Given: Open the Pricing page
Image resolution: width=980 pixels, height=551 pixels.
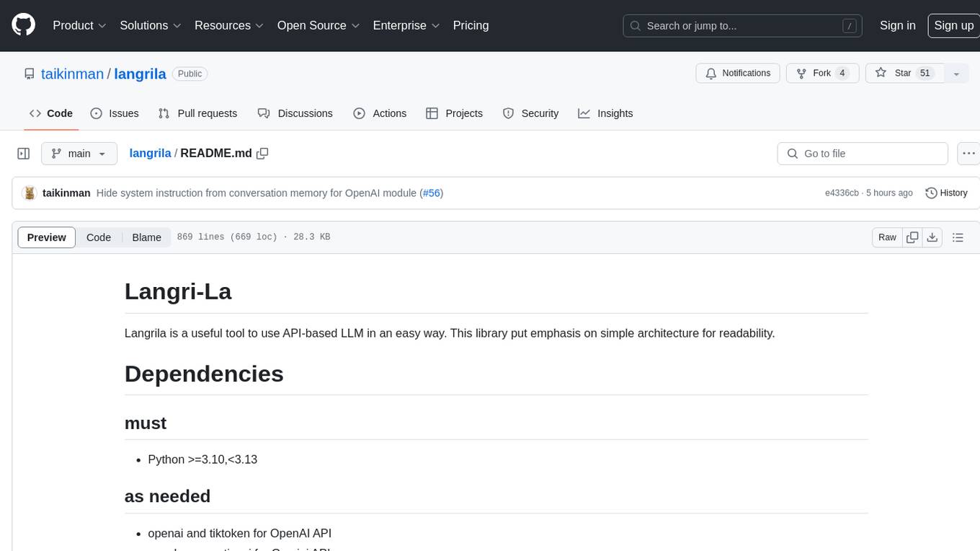Looking at the screenshot, I should 471,25.
